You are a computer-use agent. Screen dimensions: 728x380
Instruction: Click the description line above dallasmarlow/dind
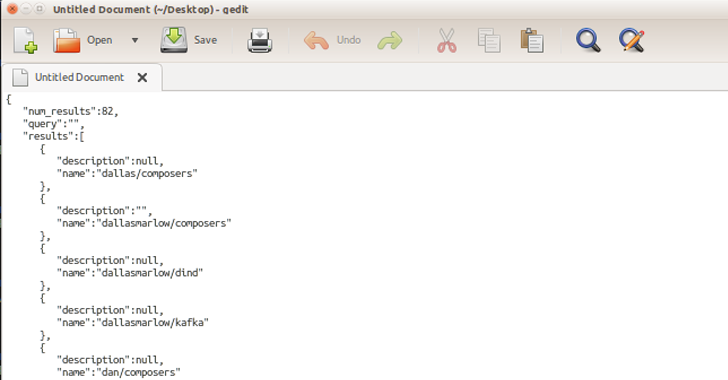[110, 261]
